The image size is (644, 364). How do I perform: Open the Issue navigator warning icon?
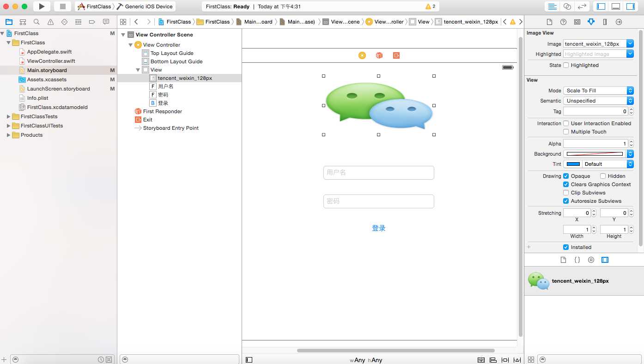click(x=50, y=22)
